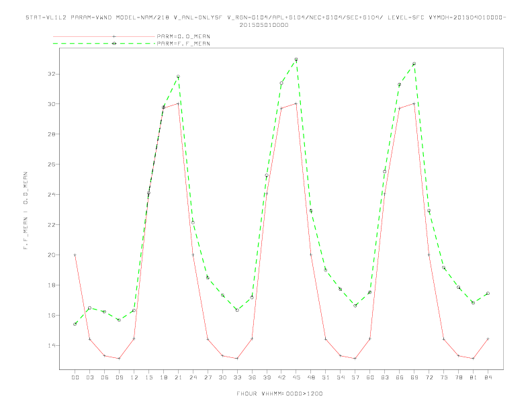The image size is (532, 411).
Task: Select the green dashed line legend sample
Action: coord(104,44)
